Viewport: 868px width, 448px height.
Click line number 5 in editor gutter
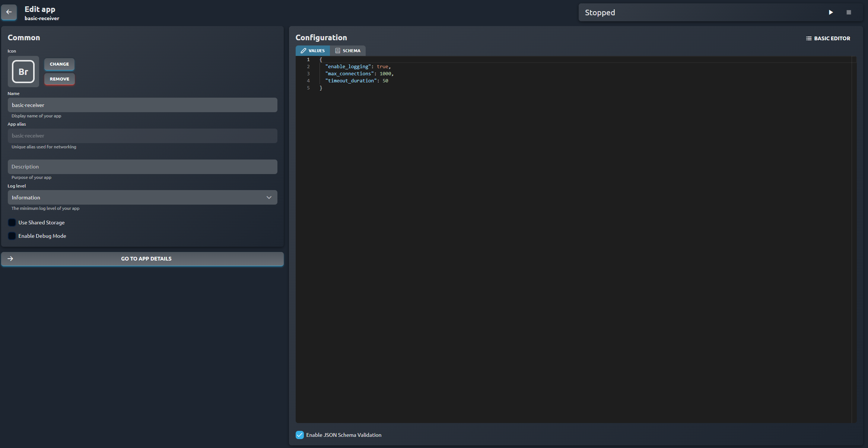[x=308, y=88]
